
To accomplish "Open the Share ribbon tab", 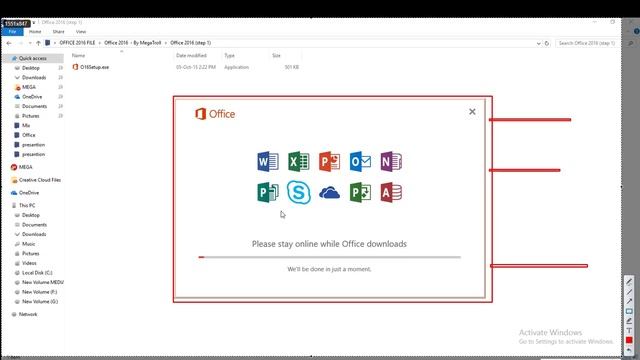I will pyautogui.click(x=58, y=31).
